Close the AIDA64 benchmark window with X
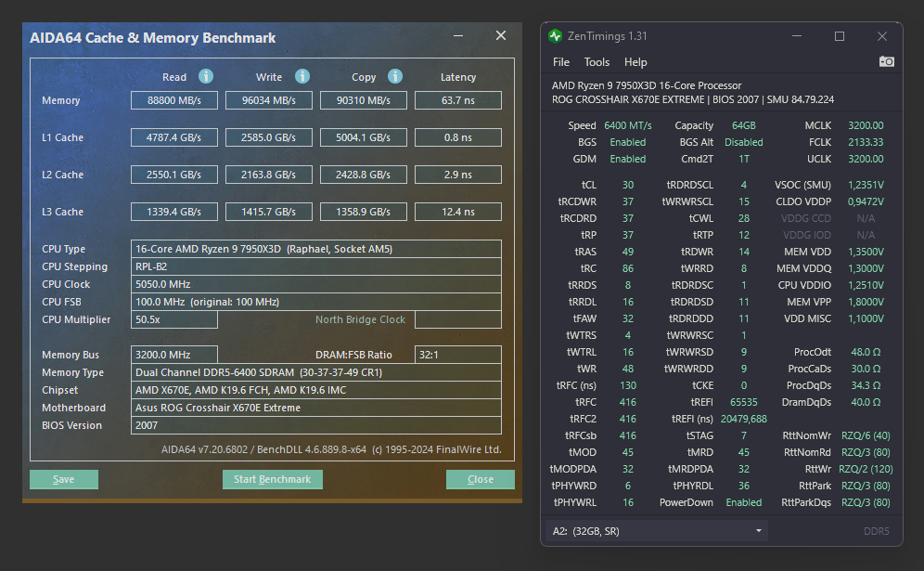 pyautogui.click(x=501, y=35)
